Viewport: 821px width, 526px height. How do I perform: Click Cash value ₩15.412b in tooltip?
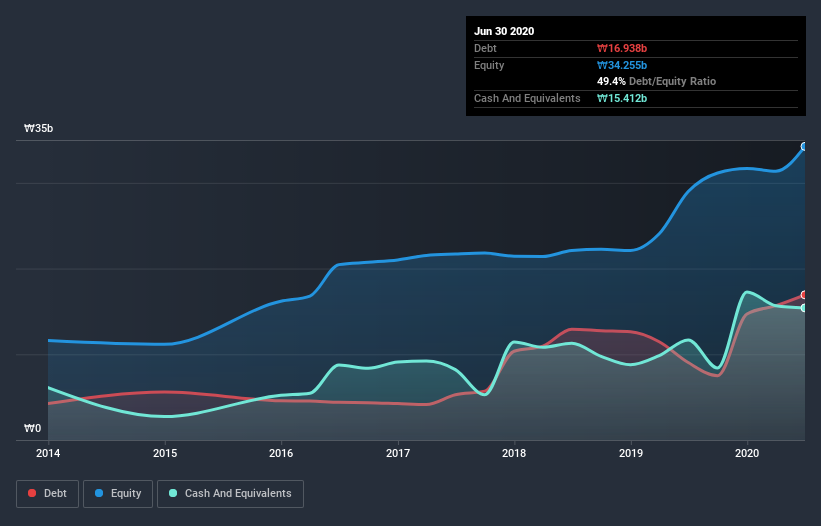[x=622, y=98]
